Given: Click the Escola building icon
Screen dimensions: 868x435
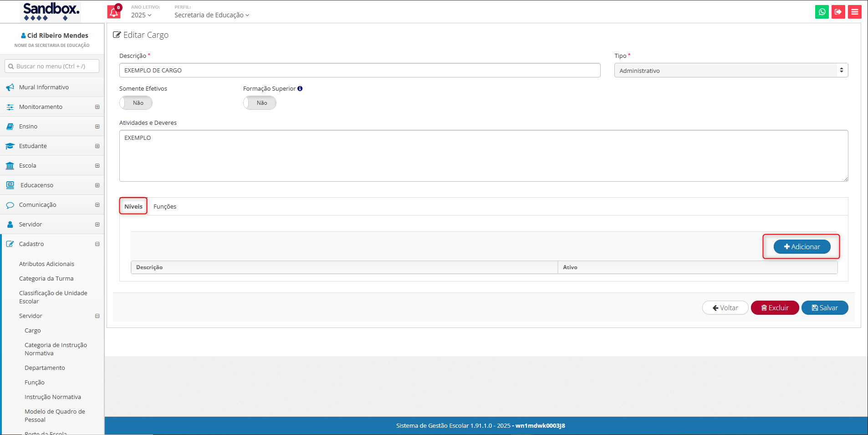Looking at the screenshot, I should coord(10,166).
